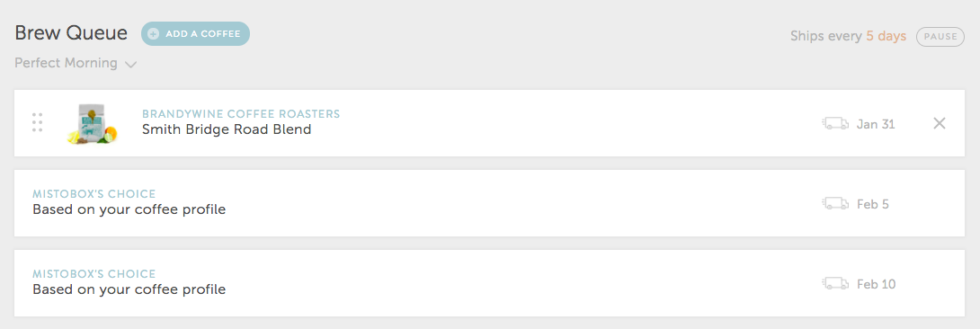This screenshot has width=980, height=329.
Task: Select the Mistobox's Choice label shipping Feb 10
Action: [94, 274]
